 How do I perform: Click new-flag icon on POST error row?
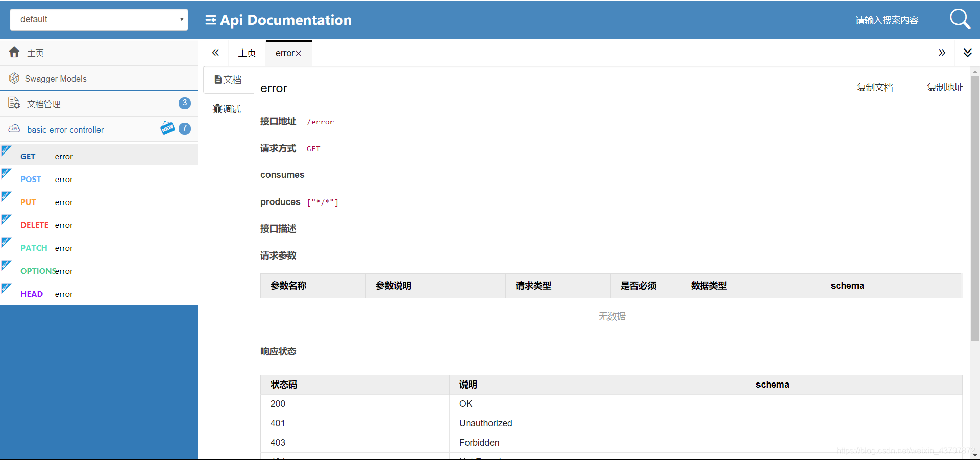click(x=6, y=173)
